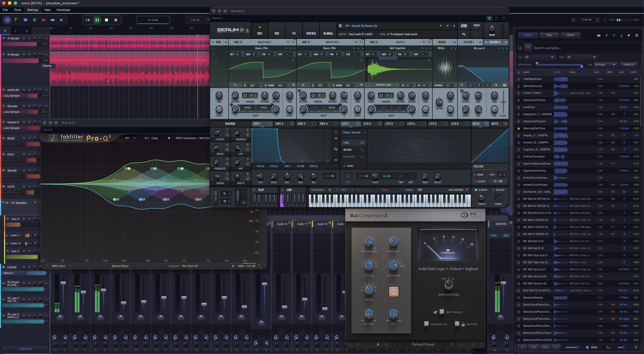Image resolution: width=644 pixels, height=354 pixels.
Task: Click the download icon in sample browser
Action: 621,35
